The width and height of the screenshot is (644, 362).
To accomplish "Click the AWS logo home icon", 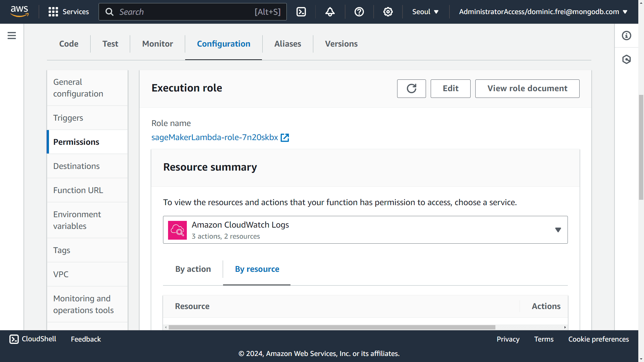I will [x=19, y=12].
